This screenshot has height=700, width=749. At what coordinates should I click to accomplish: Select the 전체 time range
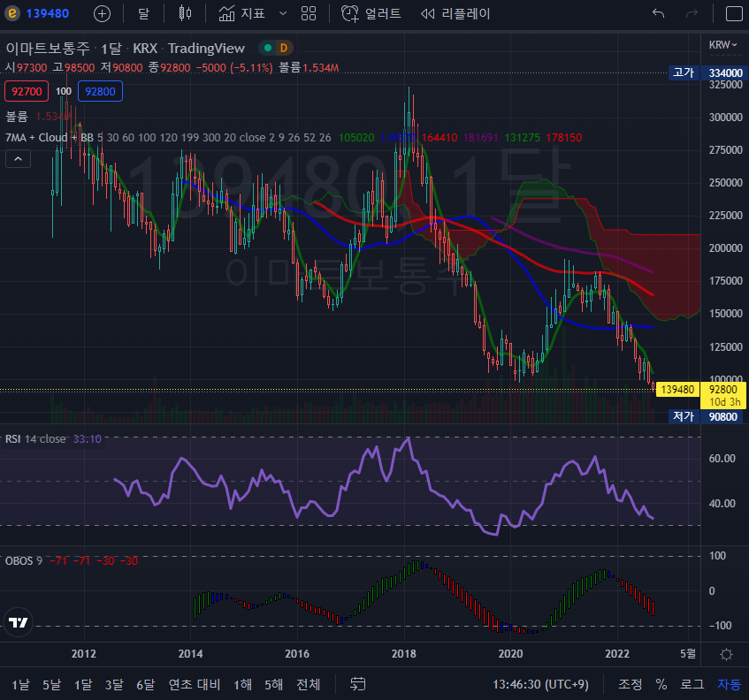pyautogui.click(x=309, y=684)
